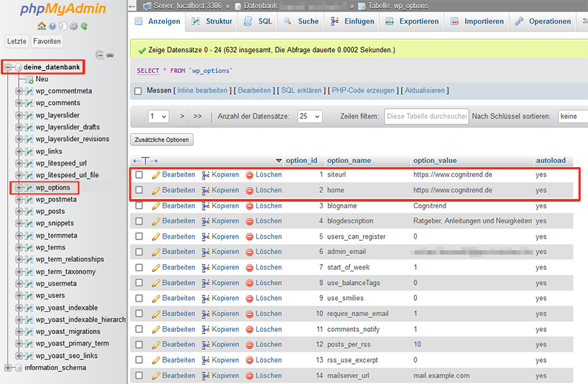Image resolution: width=588 pixels, height=384 pixels.
Task: Expand the wp_postmeta tree node
Action: 18,200
